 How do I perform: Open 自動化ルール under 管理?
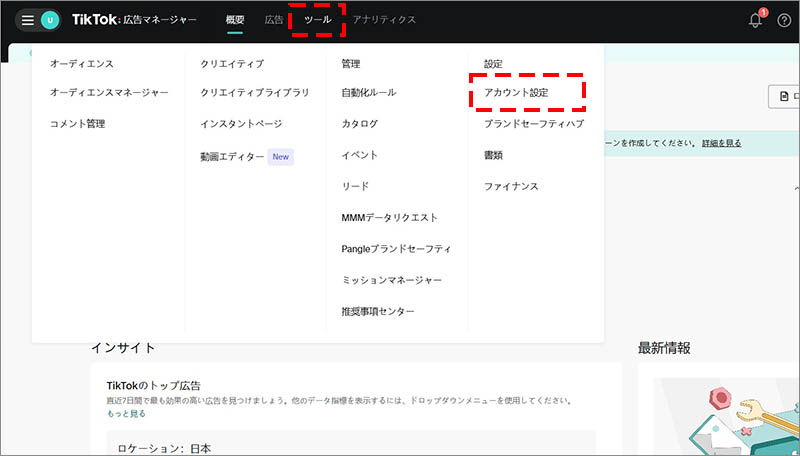coord(368,92)
